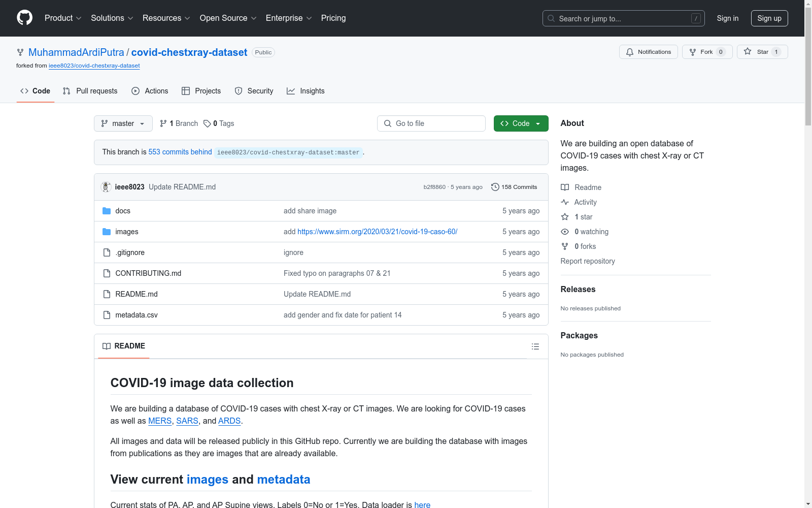Click the .gitignore file icon

click(x=107, y=252)
